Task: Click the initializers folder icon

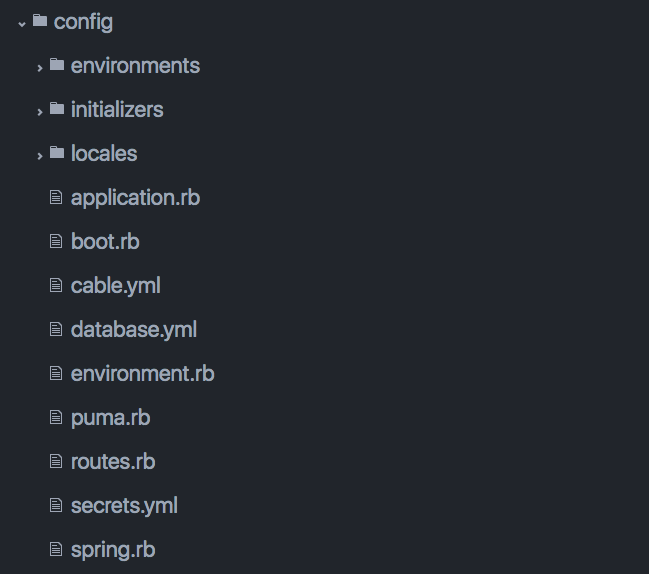Action: (57, 108)
